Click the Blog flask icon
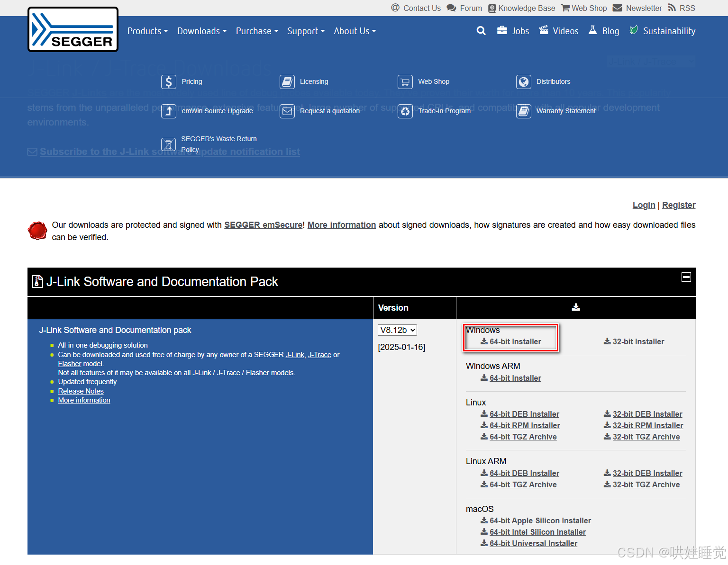Image resolution: width=728 pixels, height=565 pixels. pos(592,30)
